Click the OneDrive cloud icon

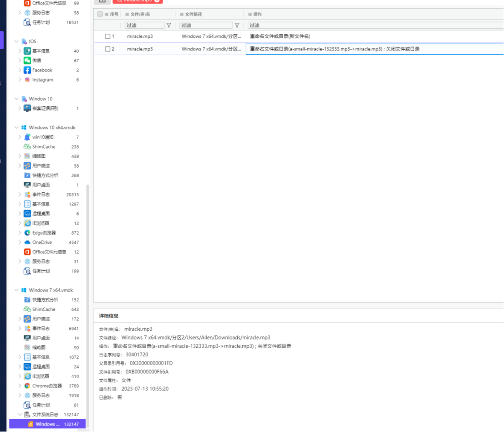(x=27, y=242)
